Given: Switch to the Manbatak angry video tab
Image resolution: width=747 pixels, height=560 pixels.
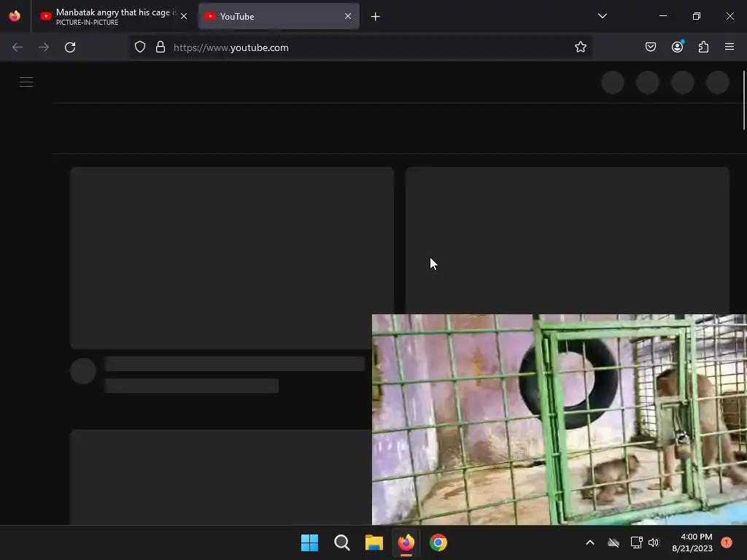Looking at the screenshot, I should [x=108, y=16].
